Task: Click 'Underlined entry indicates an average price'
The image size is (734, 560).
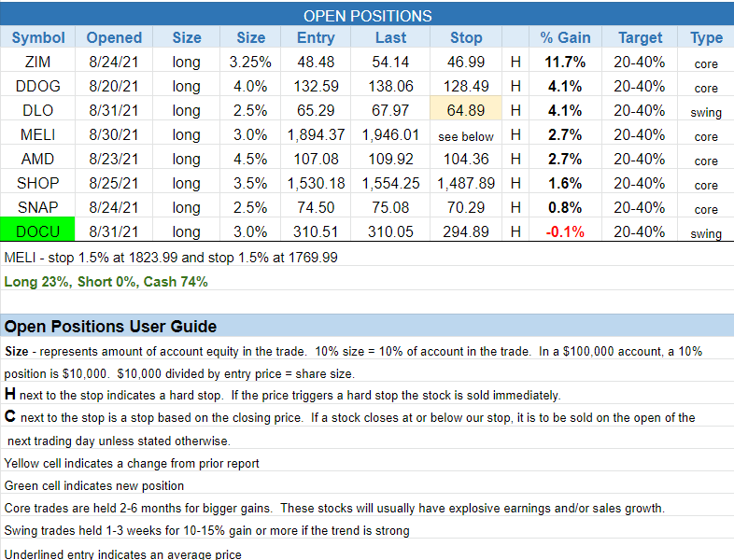Action: [x=122, y=554]
